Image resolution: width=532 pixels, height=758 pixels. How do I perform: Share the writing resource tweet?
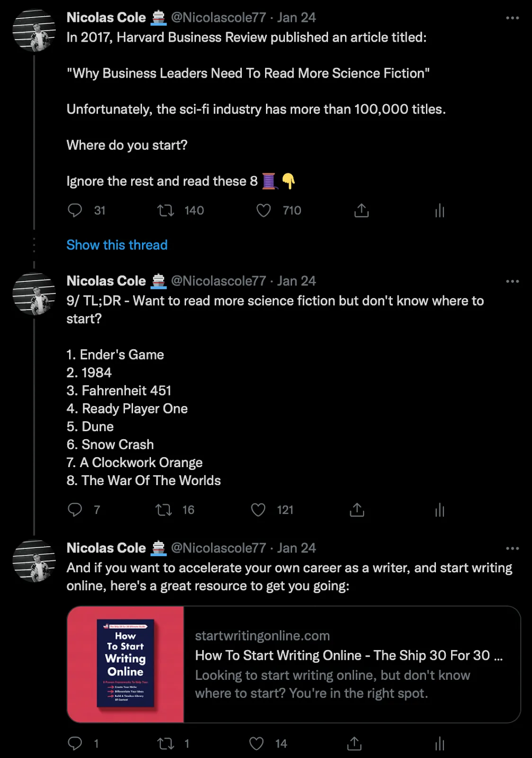(354, 744)
